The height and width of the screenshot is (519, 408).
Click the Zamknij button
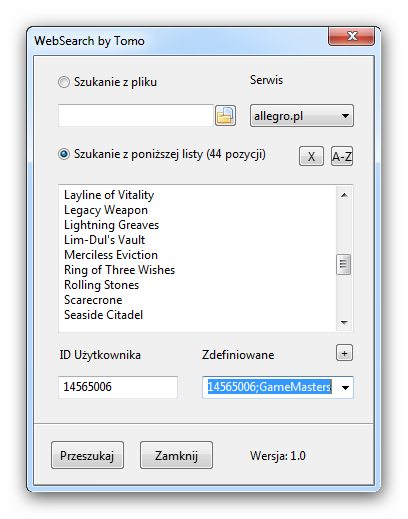click(x=176, y=455)
